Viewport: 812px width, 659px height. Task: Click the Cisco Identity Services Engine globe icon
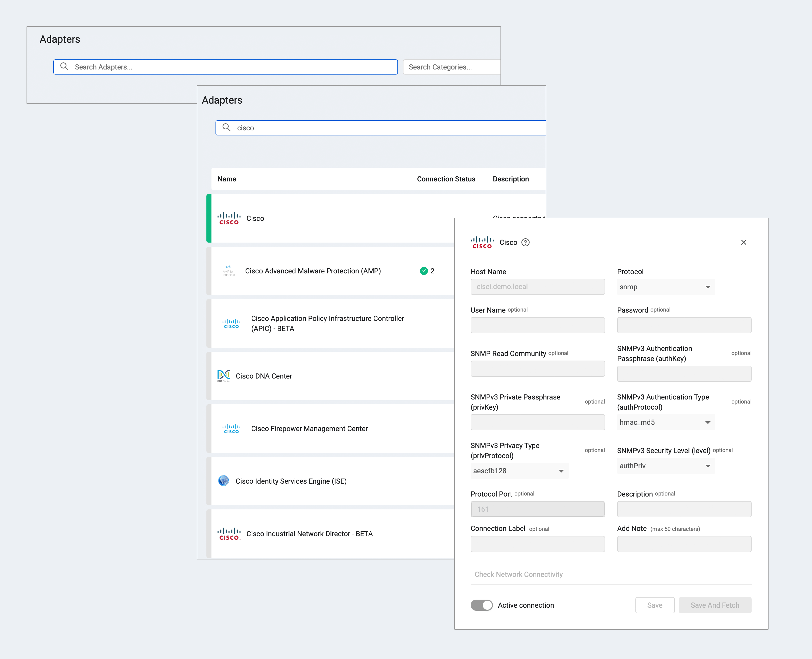click(224, 481)
